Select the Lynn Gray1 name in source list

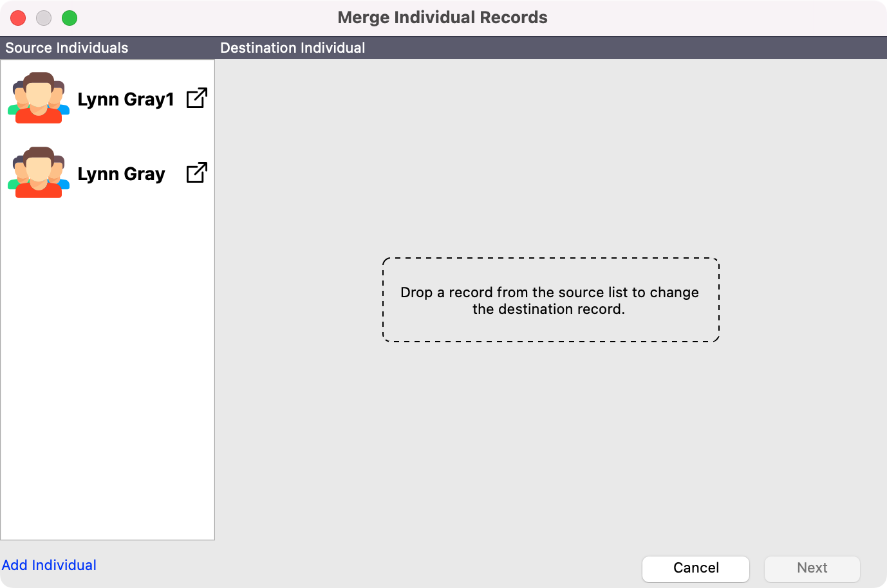coord(126,100)
